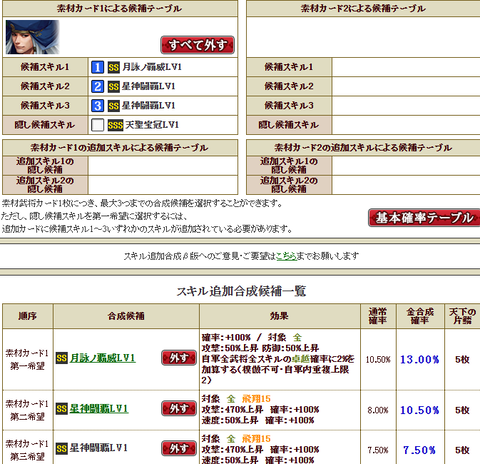Toggle the blue number 1 box for 月詠ノ覇威LV1
The image size is (480, 464).
coord(97,67)
